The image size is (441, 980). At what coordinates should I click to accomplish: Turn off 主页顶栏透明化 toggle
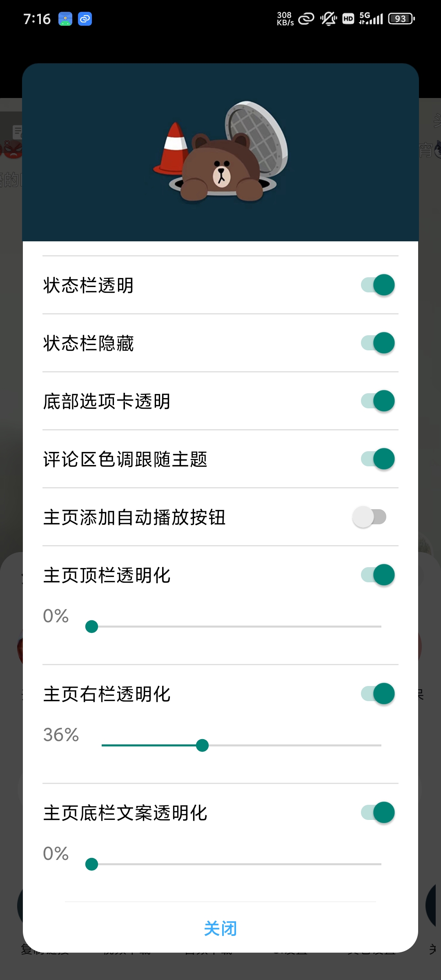tap(378, 575)
